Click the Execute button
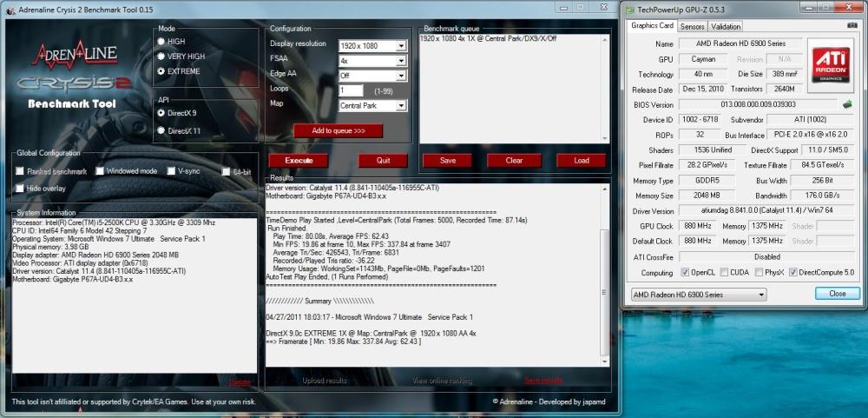This screenshot has width=868, height=418. click(x=299, y=160)
